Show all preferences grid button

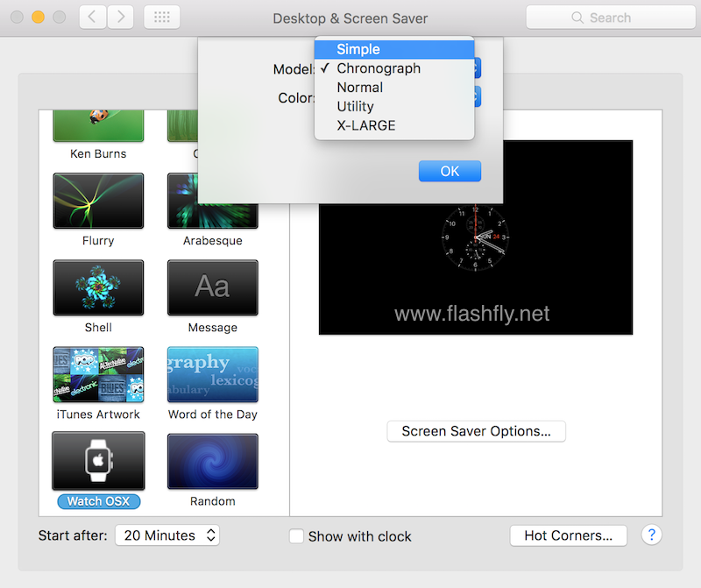pos(160,17)
